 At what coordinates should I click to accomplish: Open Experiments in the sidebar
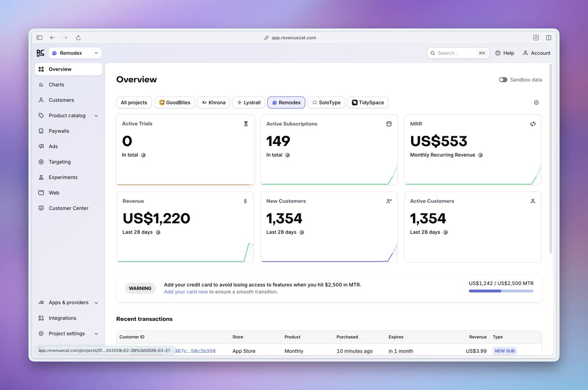[x=68, y=177]
